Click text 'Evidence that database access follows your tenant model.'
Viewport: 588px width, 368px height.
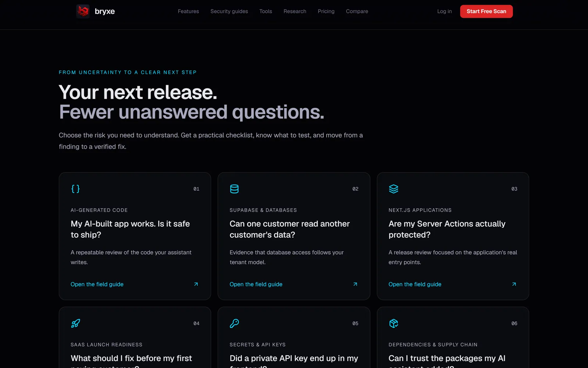[287, 257]
